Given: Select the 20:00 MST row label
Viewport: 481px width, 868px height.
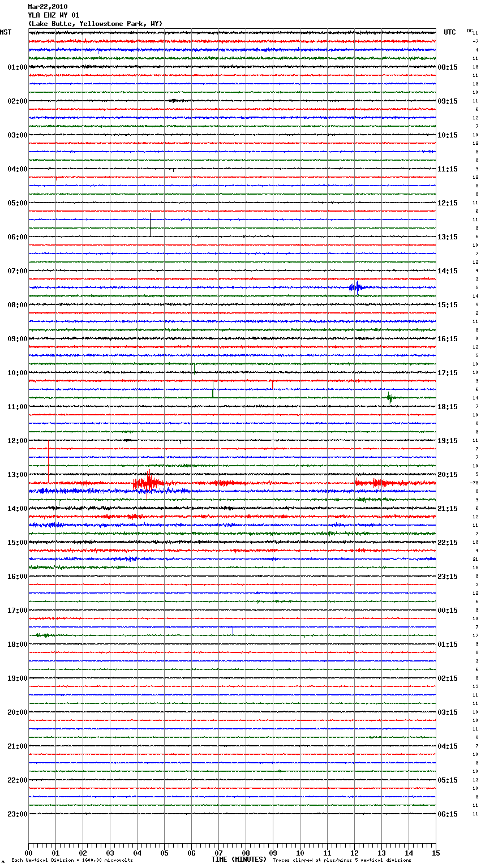Looking at the screenshot, I should pos(17,712).
